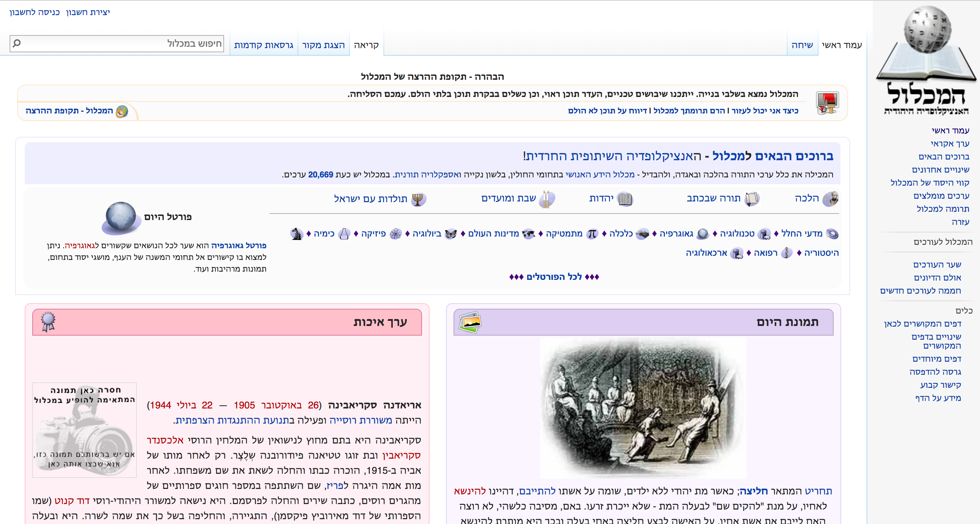Switch to the שיחה tab
The image size is (980, 524).
(x=802, y=45)
